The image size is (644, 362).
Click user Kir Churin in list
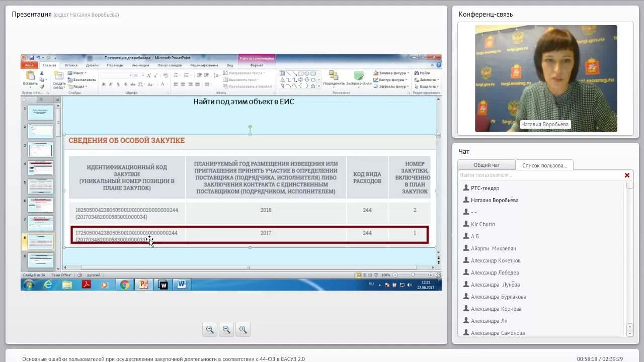(x=483, y=224)
